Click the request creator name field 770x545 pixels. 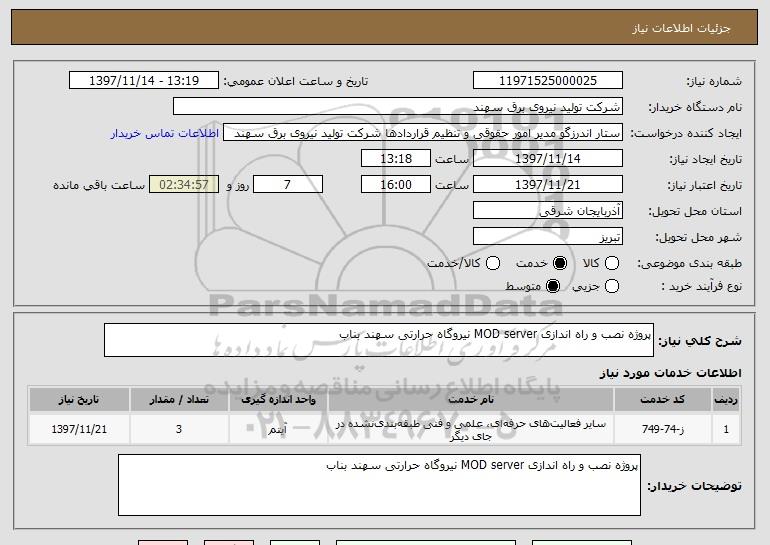click(x=423, y=133)
